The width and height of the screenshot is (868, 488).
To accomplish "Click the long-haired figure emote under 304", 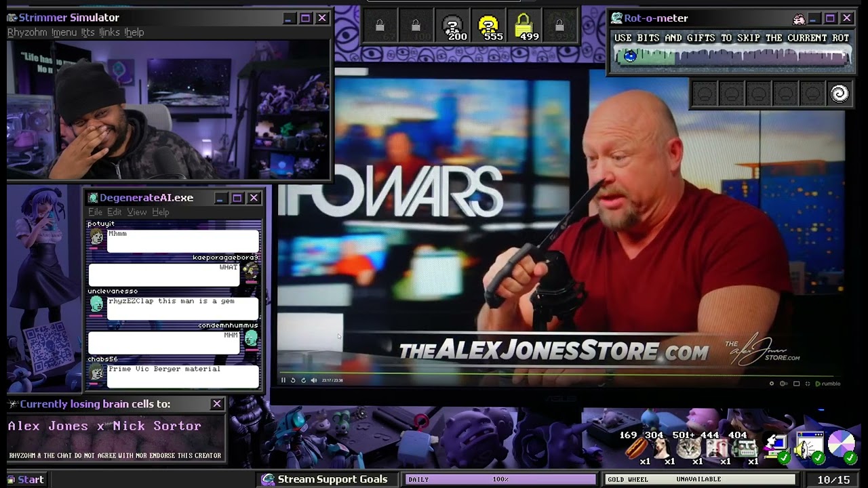I will [x=662, y=448].
